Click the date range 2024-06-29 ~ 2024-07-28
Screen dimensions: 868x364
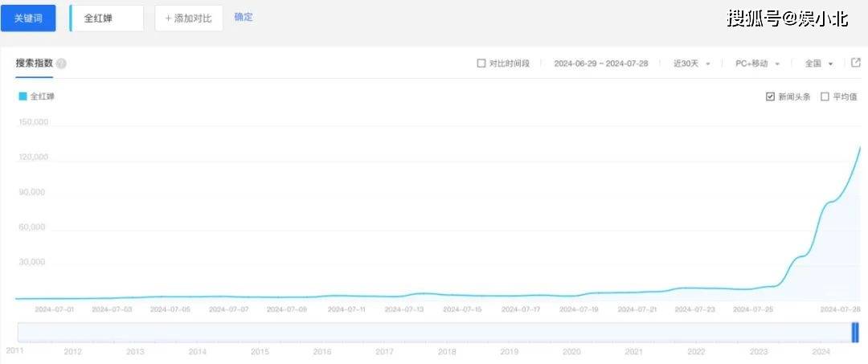click(600, 63)
